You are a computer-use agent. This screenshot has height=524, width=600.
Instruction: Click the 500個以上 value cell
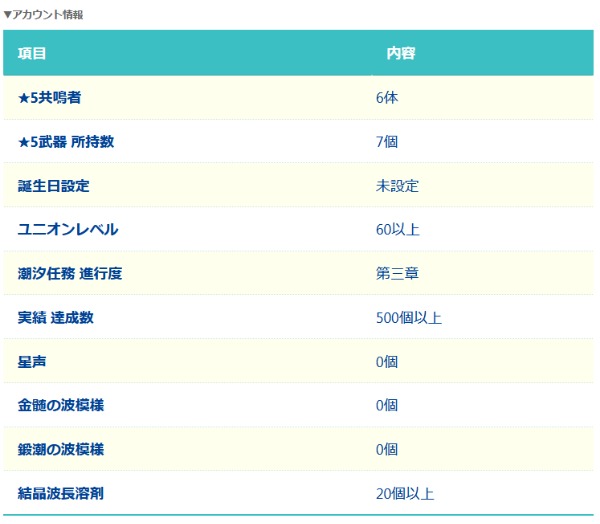[x=408, y=318]
